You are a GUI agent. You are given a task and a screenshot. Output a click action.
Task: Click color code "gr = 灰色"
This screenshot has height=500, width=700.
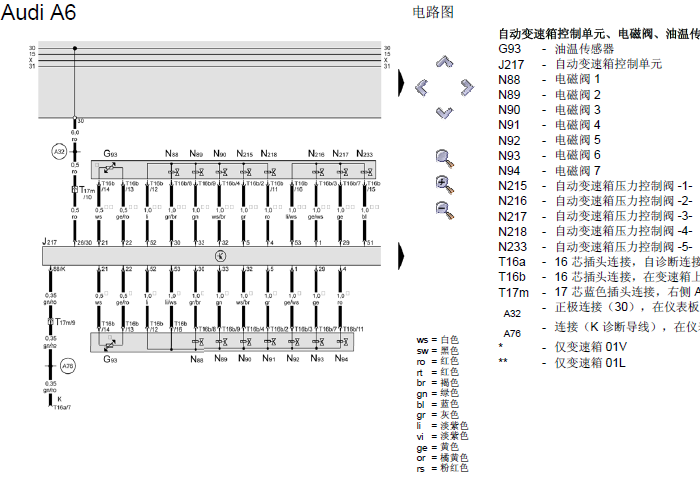pos(438,415)
